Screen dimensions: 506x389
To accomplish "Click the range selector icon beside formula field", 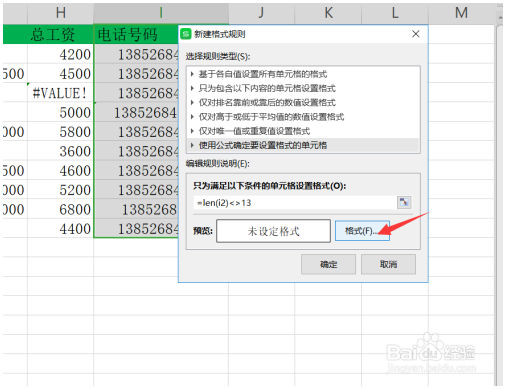I will coord(404,202).
